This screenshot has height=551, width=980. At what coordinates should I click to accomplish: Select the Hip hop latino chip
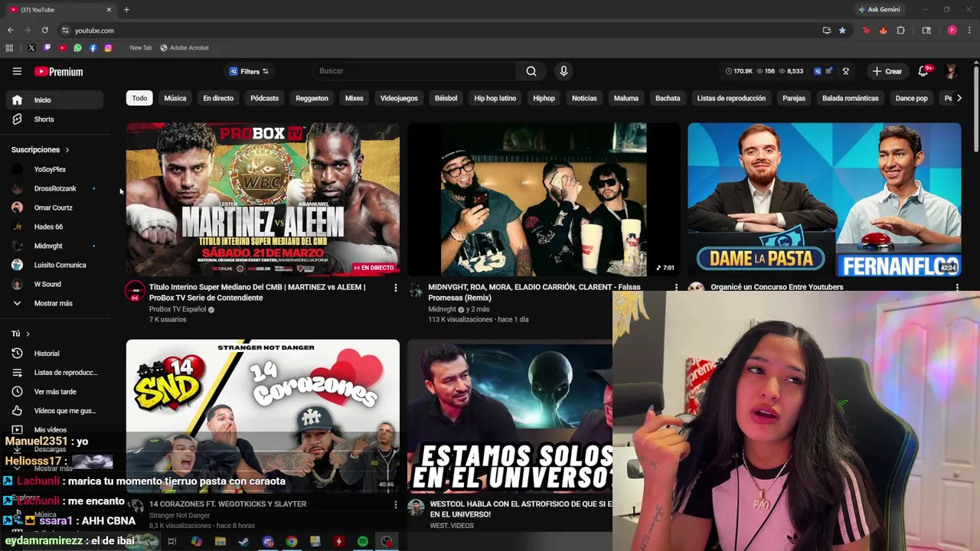tap(495, 98)
